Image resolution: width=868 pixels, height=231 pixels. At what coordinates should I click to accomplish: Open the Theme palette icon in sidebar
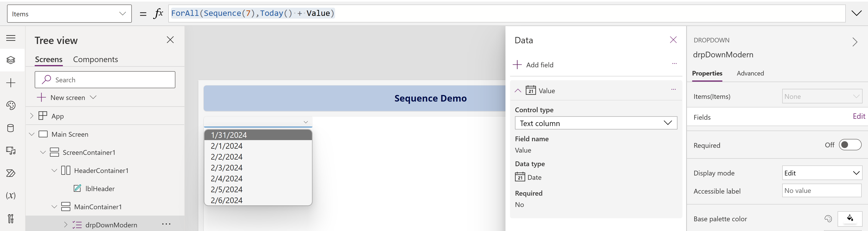pos(11,105)
